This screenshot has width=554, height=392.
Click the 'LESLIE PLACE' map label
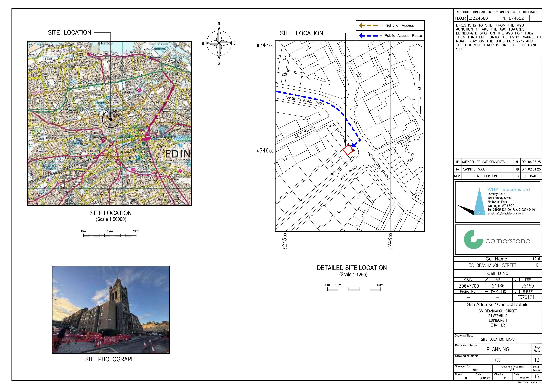348,173
